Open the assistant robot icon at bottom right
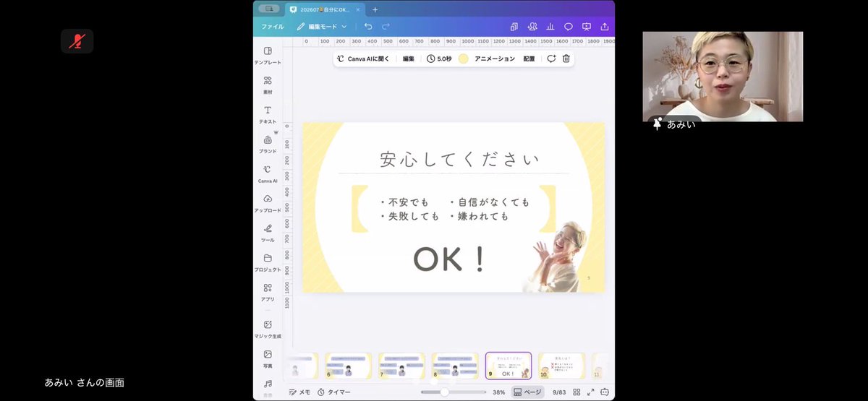Screen dimensions: 868x401 605,392
